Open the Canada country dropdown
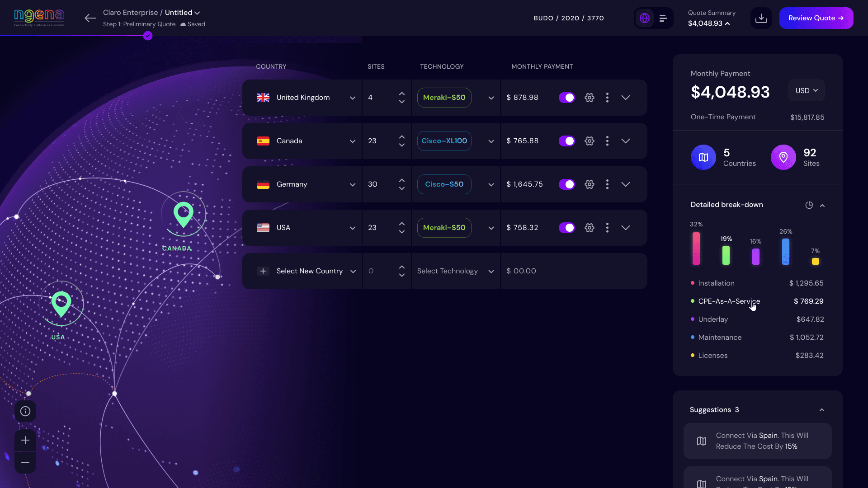868x488 pixels. tap(353, 141)
